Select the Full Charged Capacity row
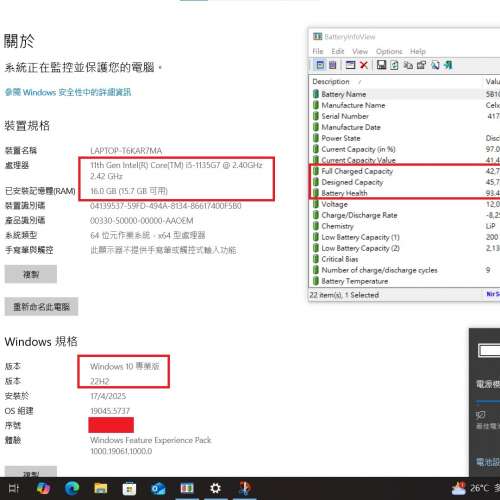 pyautogui.click(x=405, y=171)
